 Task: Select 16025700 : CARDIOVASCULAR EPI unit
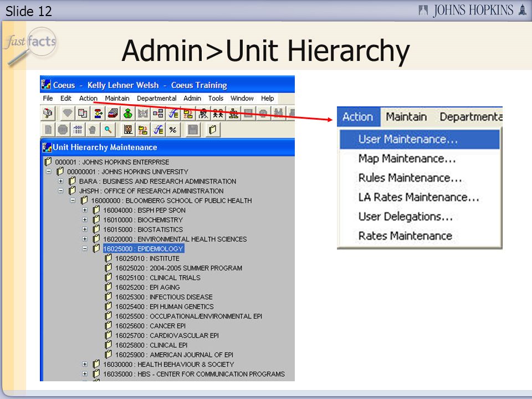pyautogui.click(x=167, y=336)
